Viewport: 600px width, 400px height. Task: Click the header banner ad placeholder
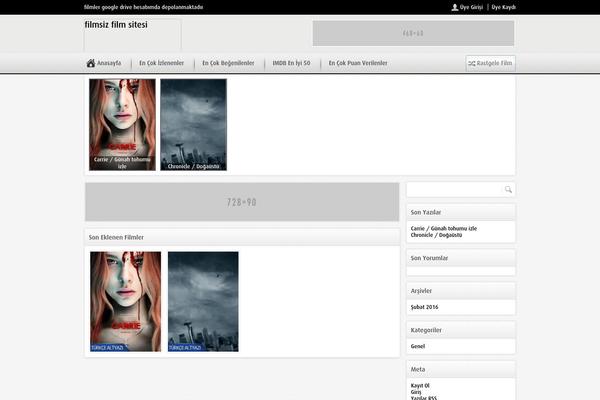413,33
